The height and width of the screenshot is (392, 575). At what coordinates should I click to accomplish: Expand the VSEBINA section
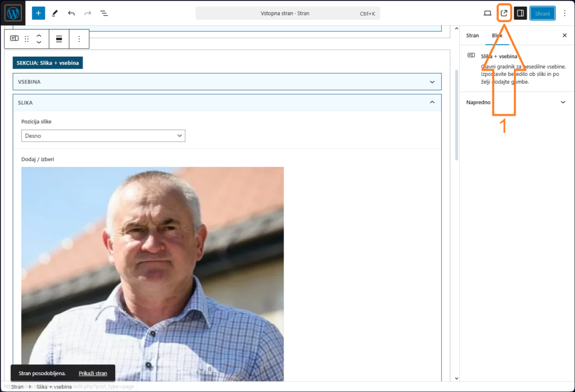coord(227,82)
